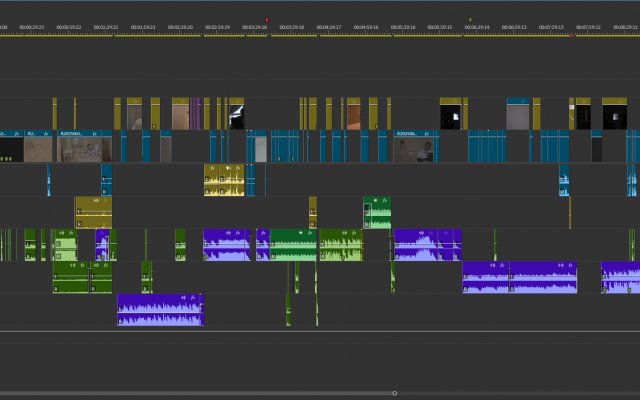The image size is (640, 400).
Task: Select the green audio clip below 00:04:59:16
Action: (377, 212)
